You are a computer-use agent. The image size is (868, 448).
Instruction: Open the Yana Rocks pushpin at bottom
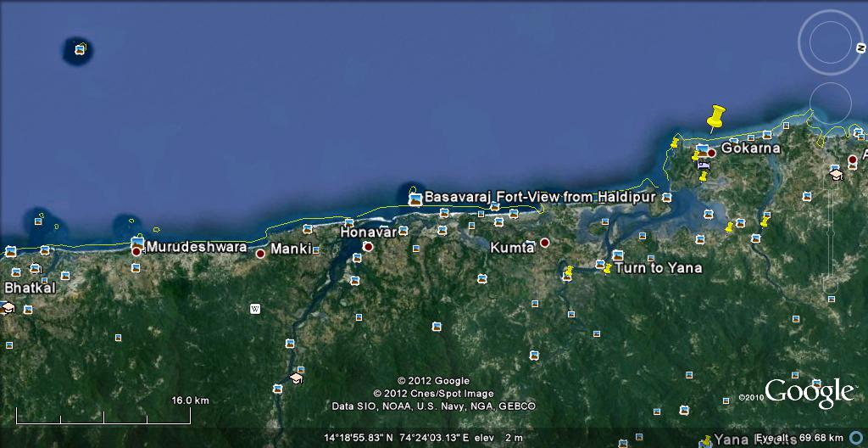click(706, 440)
